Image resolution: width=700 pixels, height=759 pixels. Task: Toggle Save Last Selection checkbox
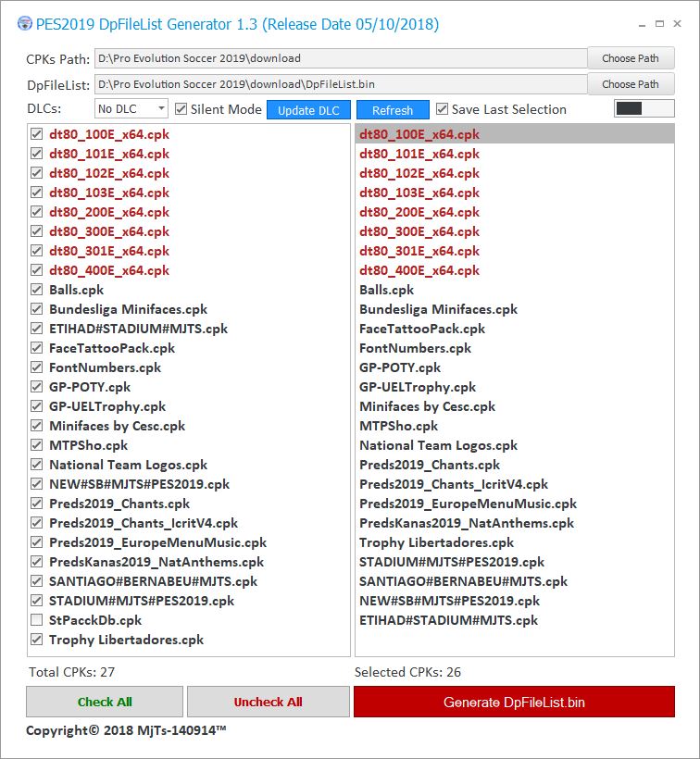[x=442, y=109]
